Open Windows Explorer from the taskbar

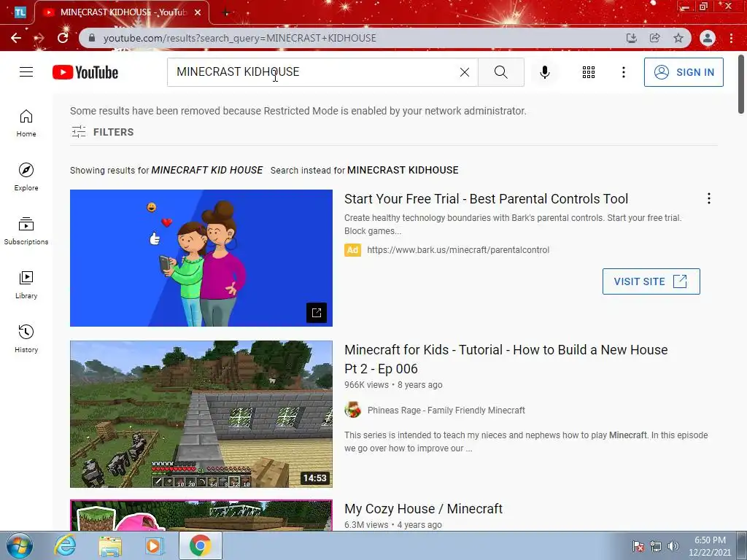point(110,545)
